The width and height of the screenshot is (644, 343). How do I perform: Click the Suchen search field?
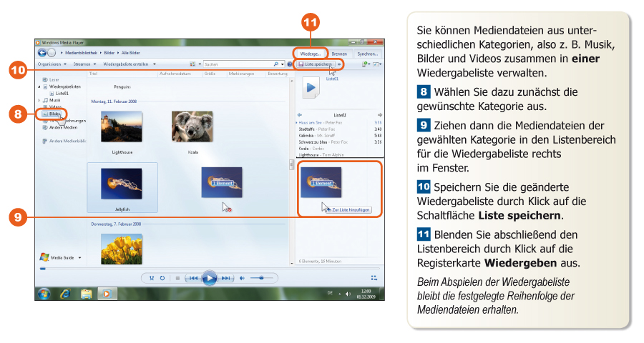pyautogui.click(x=236, y=64)
